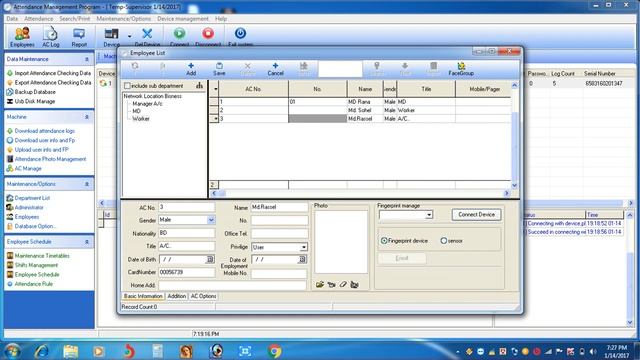The height and width of the screenshot is (360, 640).
Task: Switch to the AC Options tab
Action: pos(203,296)
